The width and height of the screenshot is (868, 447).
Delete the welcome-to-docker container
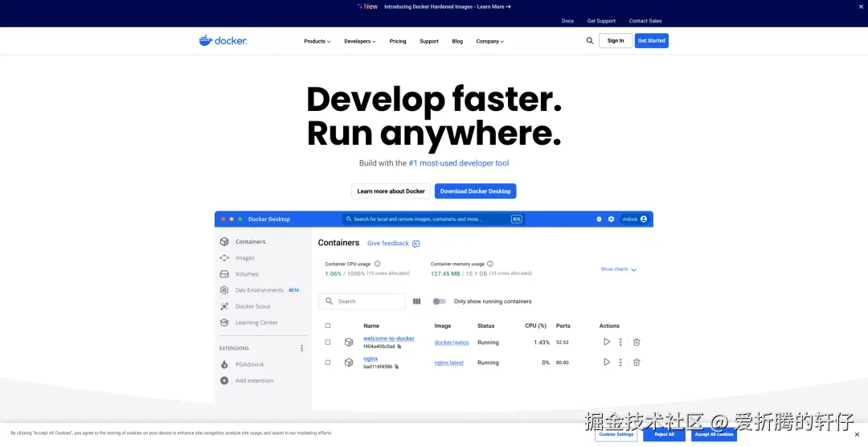[x=637, y=342]
